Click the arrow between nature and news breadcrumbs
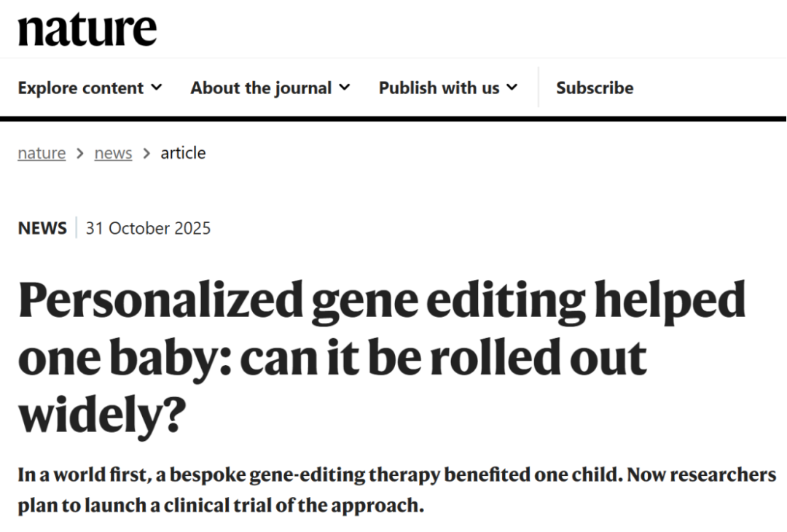787x532 pixels. [80, 153]
